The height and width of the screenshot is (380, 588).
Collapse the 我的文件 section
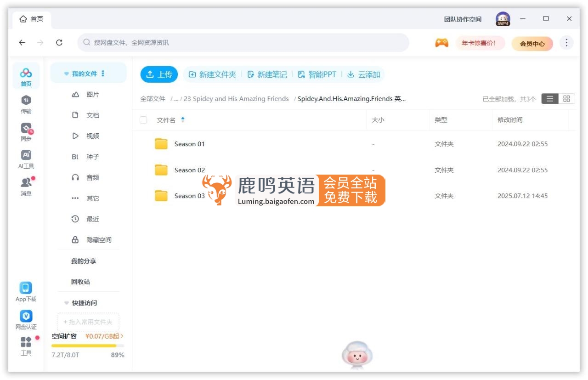click(66, 73)
